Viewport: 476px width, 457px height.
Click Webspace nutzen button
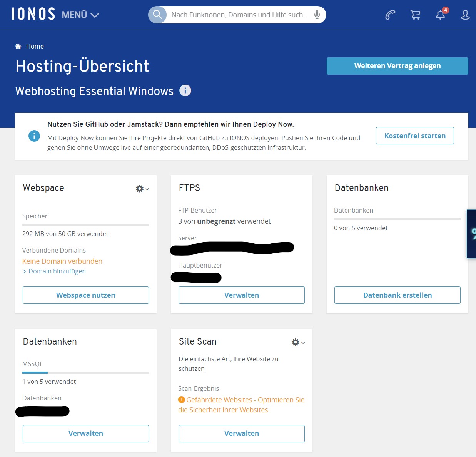click(x=86, y=295)
